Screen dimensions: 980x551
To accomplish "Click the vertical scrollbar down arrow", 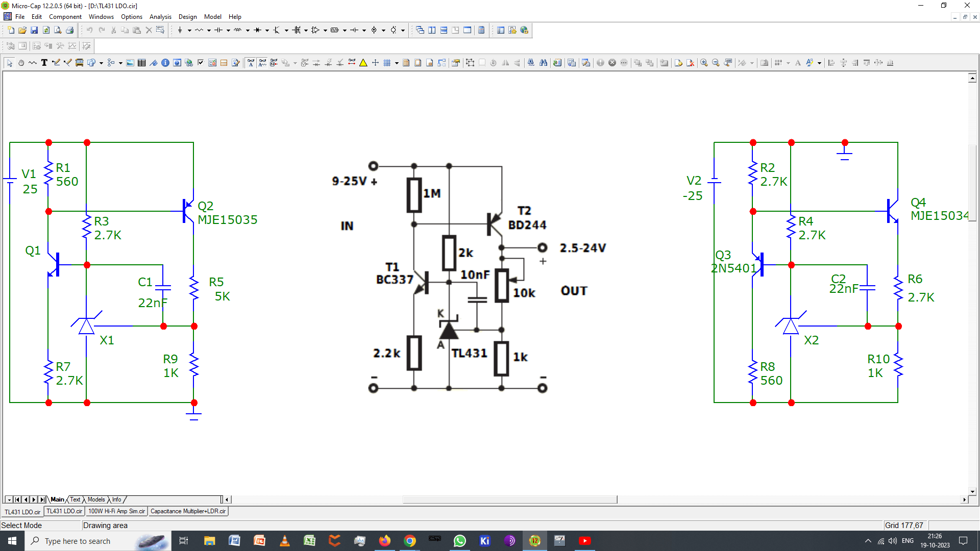I will click(972, 492).
